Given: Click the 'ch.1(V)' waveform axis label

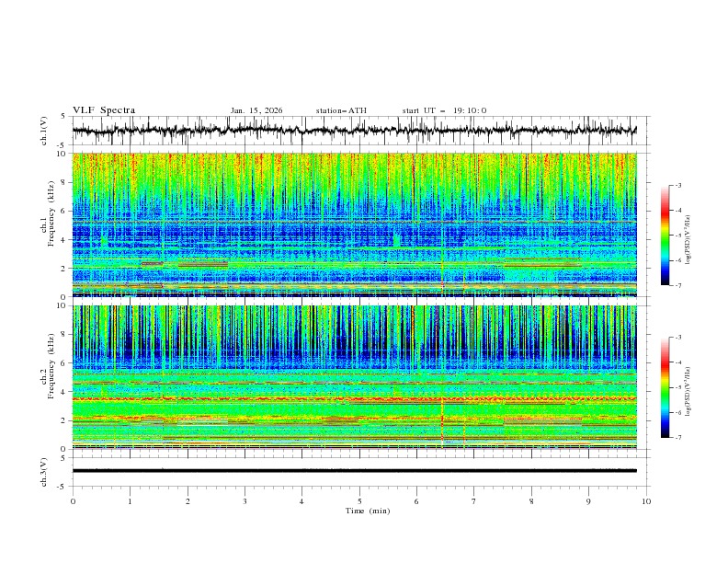Looking at the screenshot, I should pyautogui.click(x=44, y=131).
